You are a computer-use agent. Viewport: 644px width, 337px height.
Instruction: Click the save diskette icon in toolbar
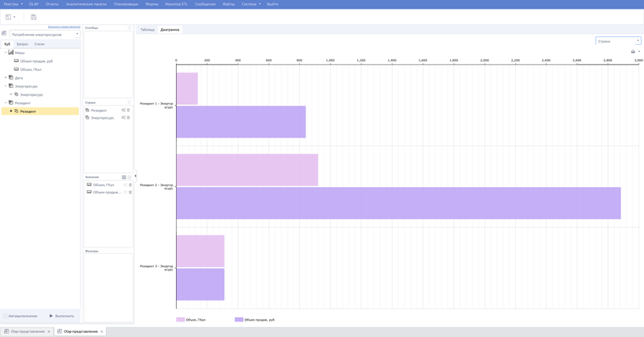click(34, 16)
